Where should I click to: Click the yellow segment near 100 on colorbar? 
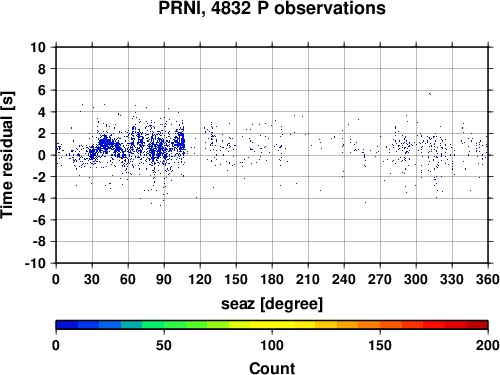pos(272,325)
